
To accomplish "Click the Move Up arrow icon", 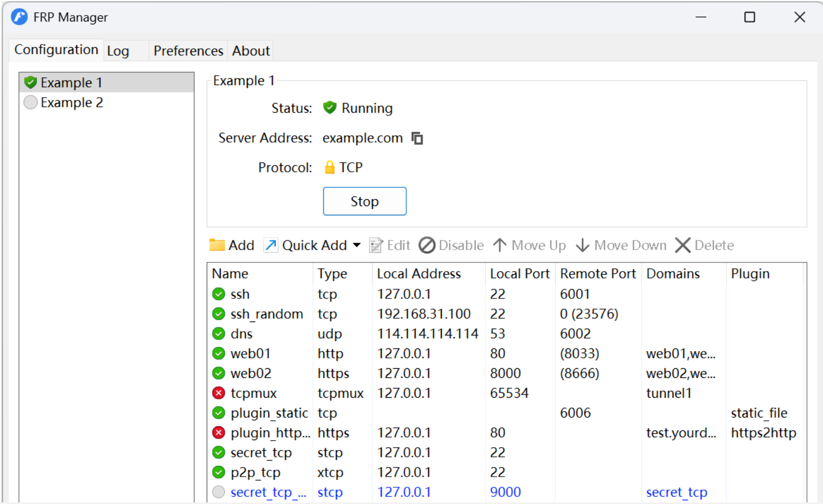I will tap(499, 245).
